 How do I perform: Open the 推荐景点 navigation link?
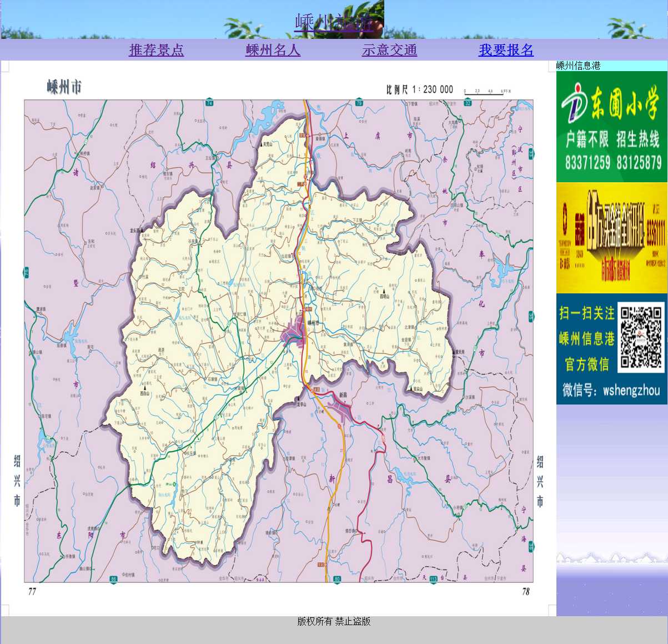tap(156, 50)
